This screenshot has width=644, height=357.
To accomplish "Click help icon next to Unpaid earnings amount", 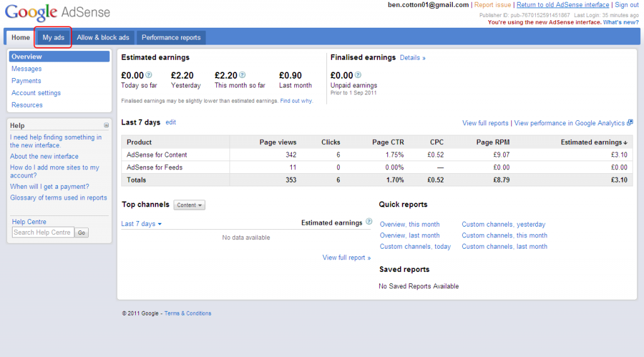I will pyautogui.click(x=360, y=75).
